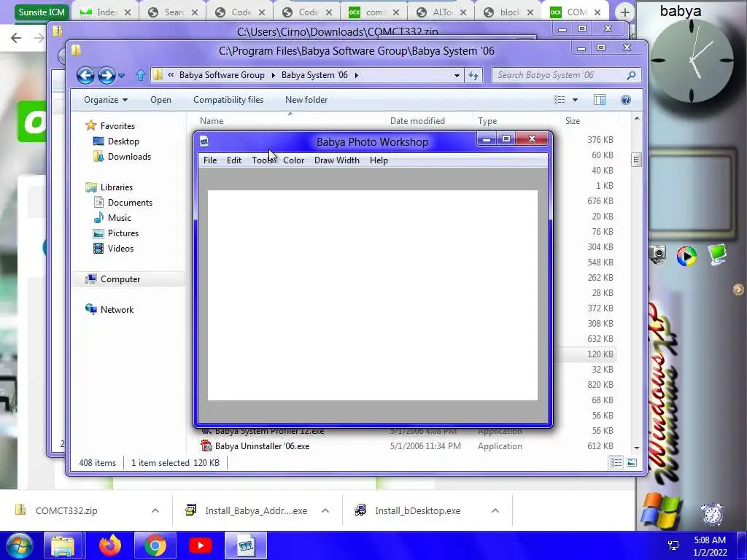Image resolution: width=747 pixels, height=560 pixels.
Task: Open the Edit menu in Babya Photo Workshop
Action: point(234,160)
